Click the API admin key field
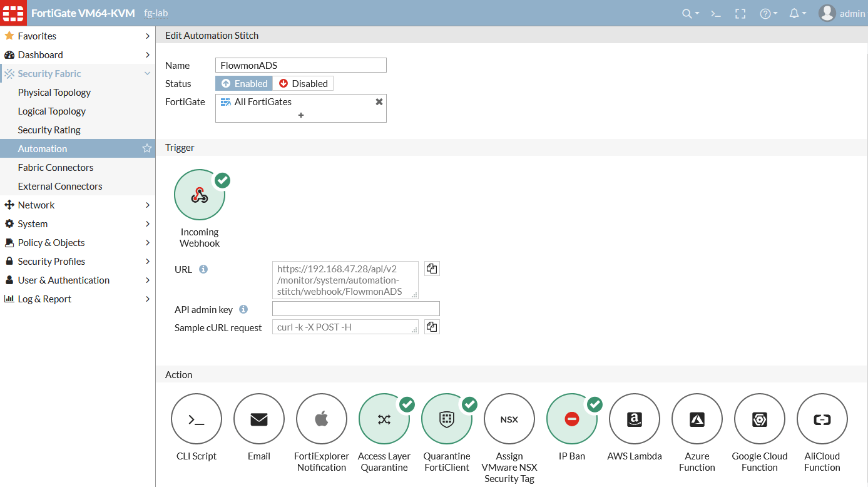Viewport: 868px width, 487px height. (x=355, y=309)
